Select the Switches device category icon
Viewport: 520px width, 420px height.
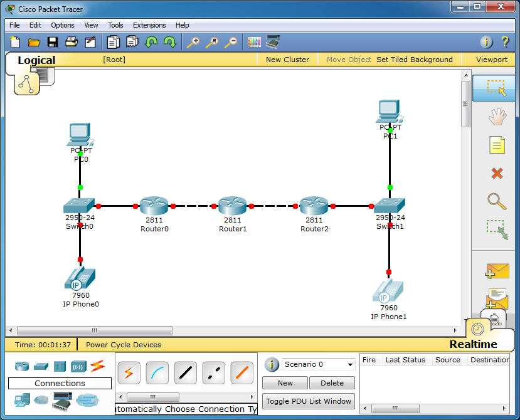point(41,366)
